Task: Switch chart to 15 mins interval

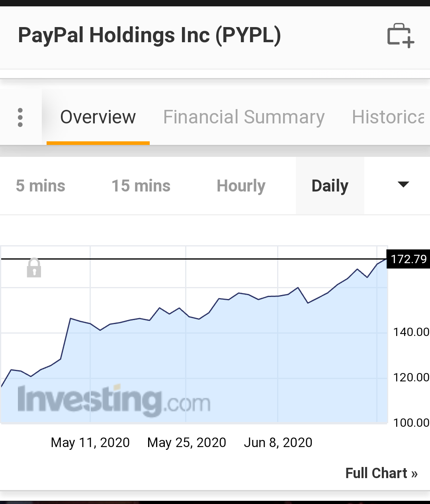Action: tap(141, 186)
